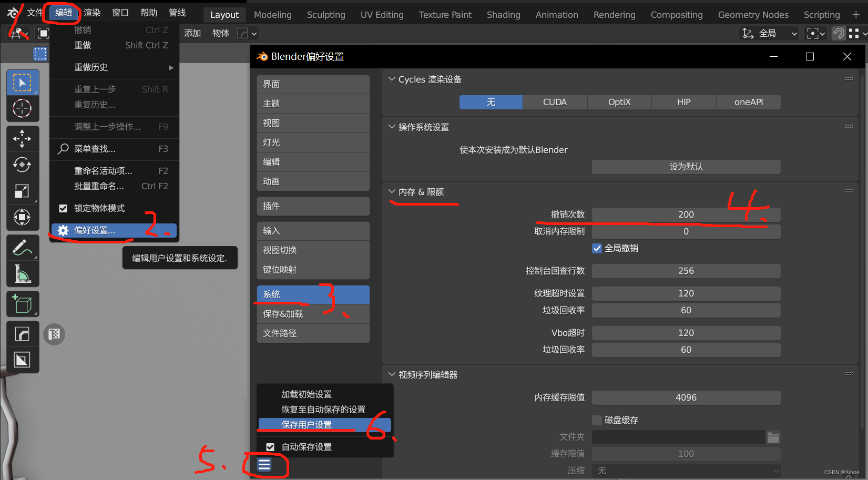Click 保存用户设置 in the popup
The width and height of the screenshot is (868, 480).
tap(325, 425)
